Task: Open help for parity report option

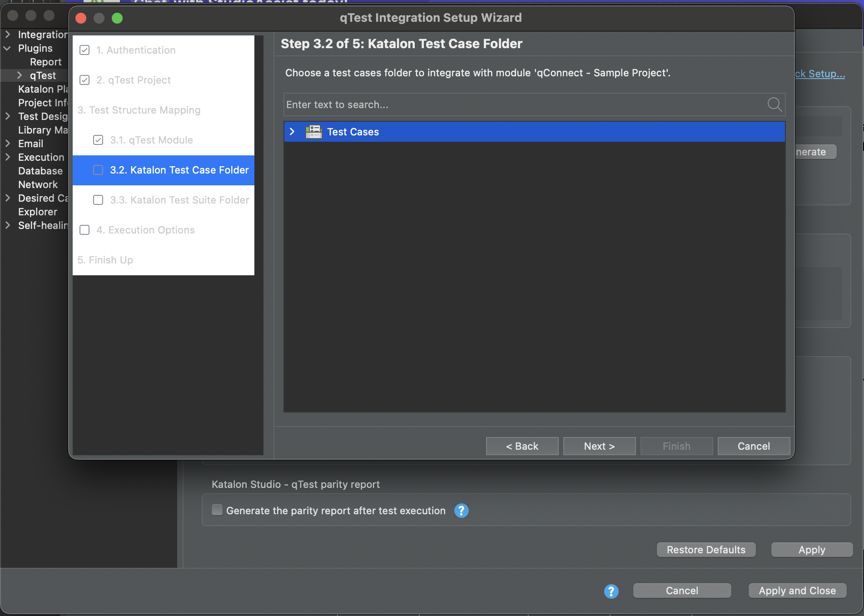Action: tap(461, 511)
